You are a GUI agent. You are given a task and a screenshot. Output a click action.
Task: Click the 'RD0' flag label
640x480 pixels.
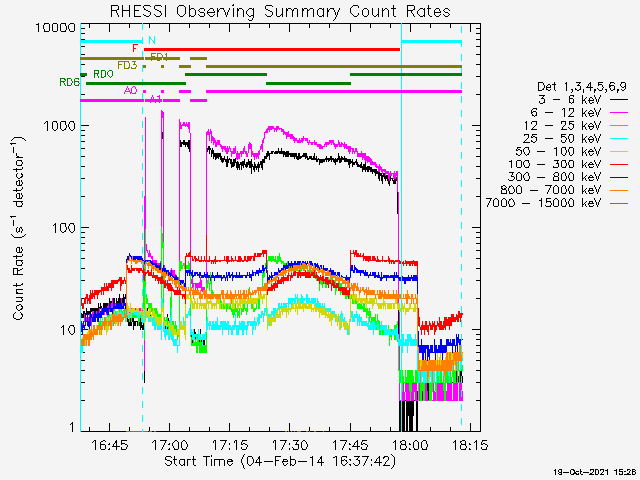103,74
